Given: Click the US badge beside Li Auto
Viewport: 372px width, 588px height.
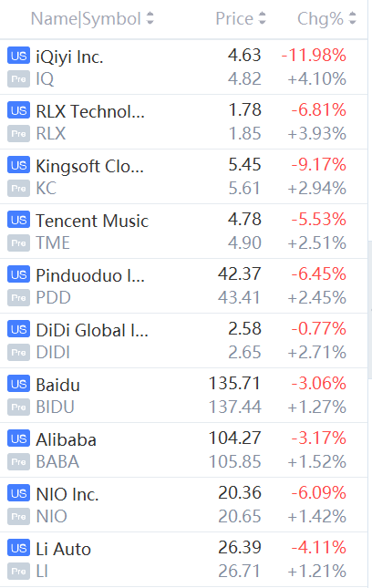Looking at the screenshot, I should (x=18, y=548).
